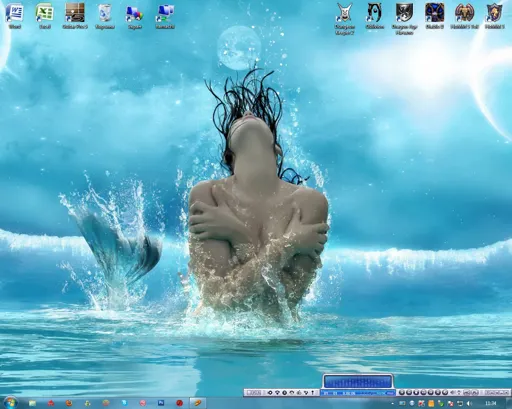Open the folder icon on the taskbar
Image resolution: width=512 pixels, height=409 pixels.
pyautogui.click(x=32, y=403)
